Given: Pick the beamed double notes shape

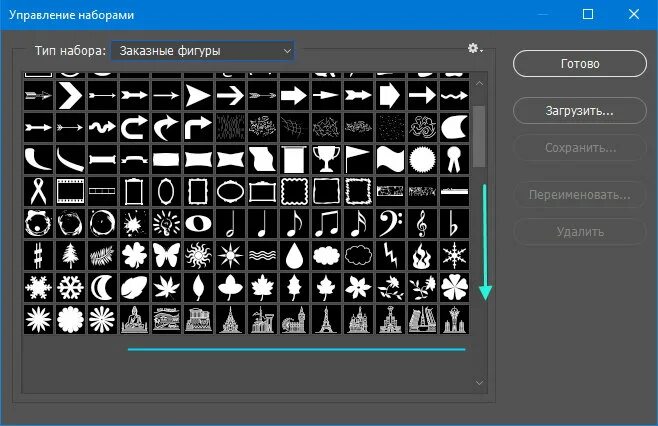Looking at the screenshot, I should (326, 223).
